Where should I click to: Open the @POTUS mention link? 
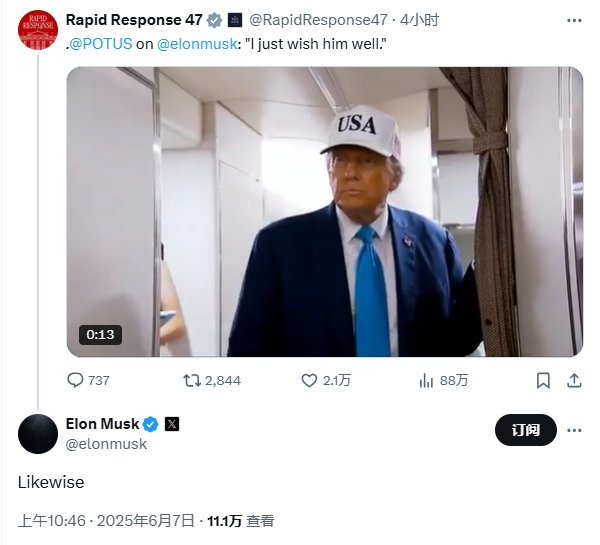(x=101, y=44)
